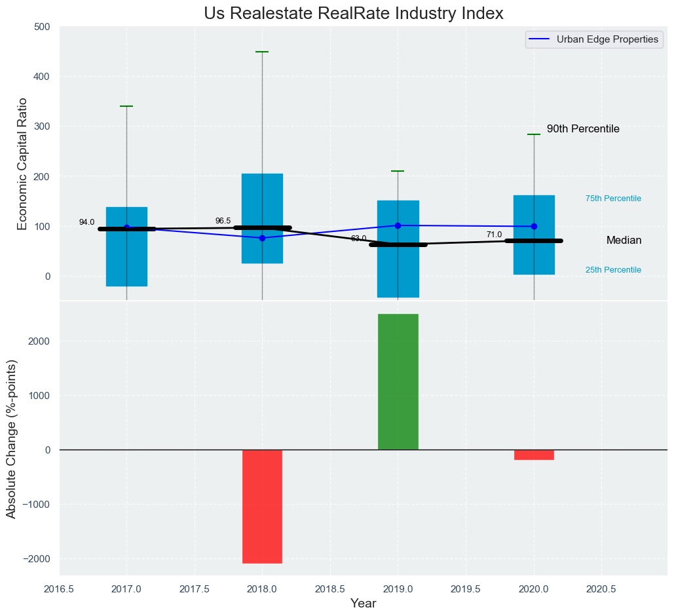Select the green 2019 absolute change bar
This screenshot has height=616, width=674.
point(398,381)
